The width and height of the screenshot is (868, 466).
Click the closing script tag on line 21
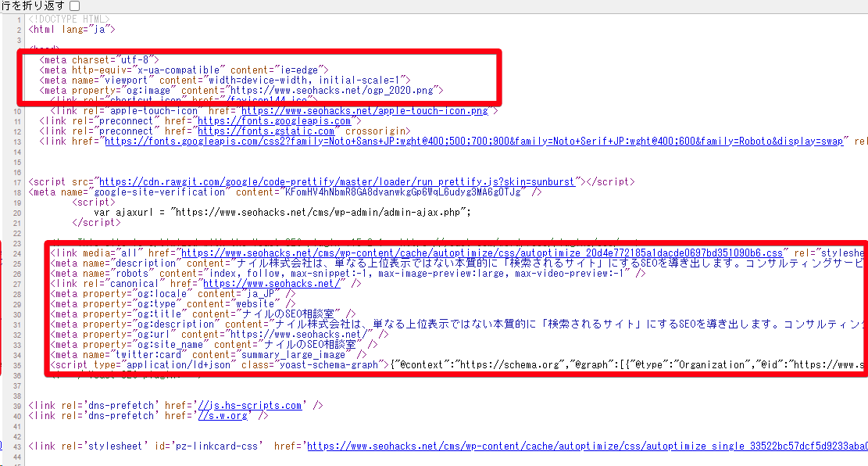[x=96, y=222]
